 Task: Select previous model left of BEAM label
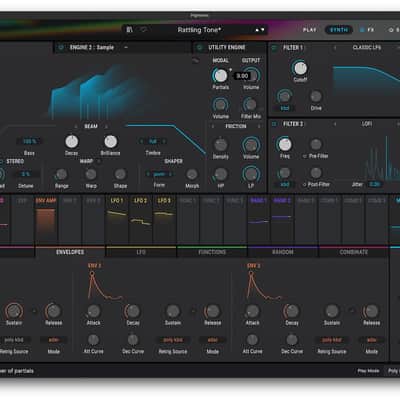(76, 126)
